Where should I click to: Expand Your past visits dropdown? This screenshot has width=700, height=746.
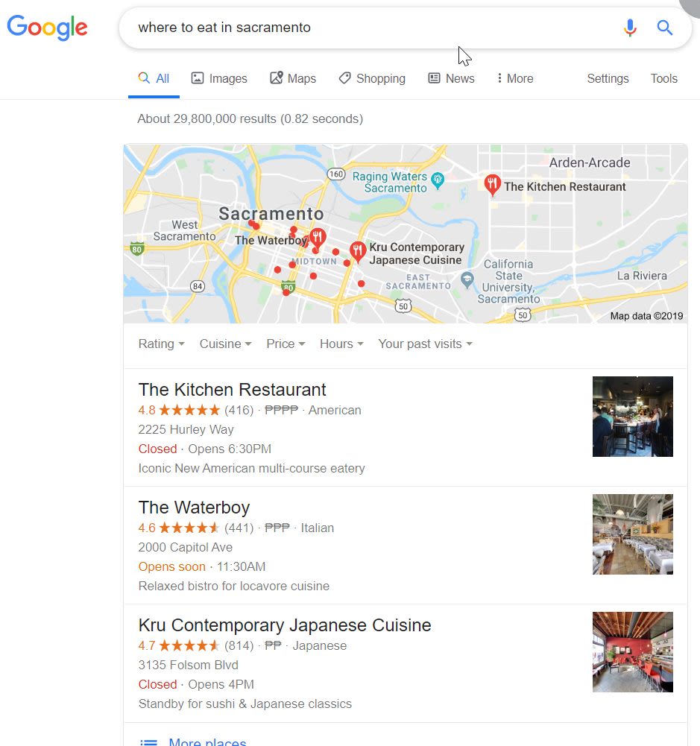(426, 344)
